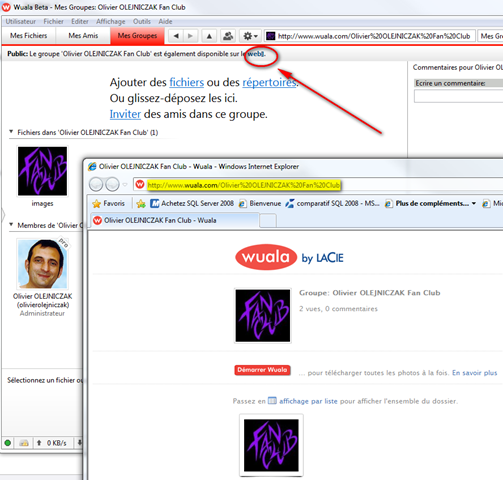Open the Outils menu

click(x=142, y=21)
